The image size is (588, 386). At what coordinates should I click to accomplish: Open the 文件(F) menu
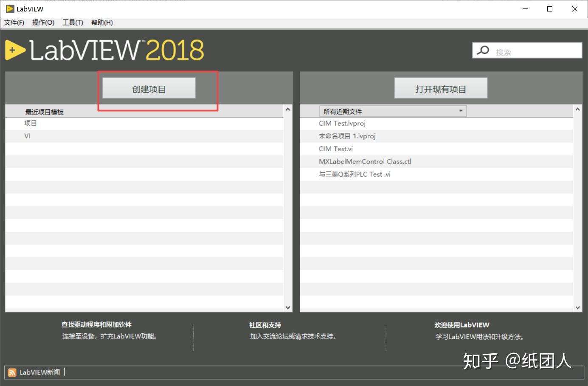click(x=14, y=23)
